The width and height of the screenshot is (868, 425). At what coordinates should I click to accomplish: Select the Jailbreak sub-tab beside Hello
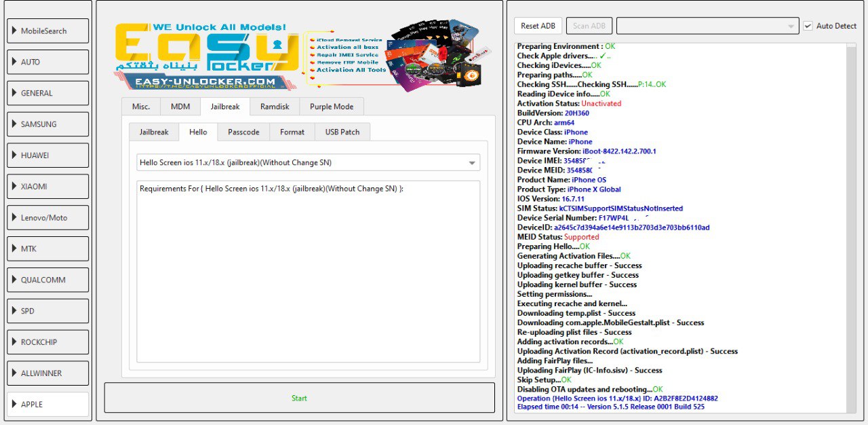[x=154, y=132]
